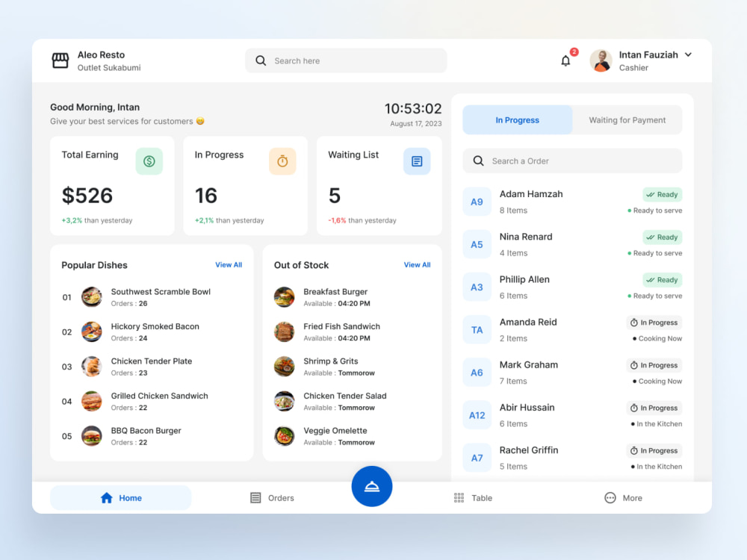Click the Table grid icon
Image resolution: width=747 pixels, height=560 pixels.
coord(459,497)
